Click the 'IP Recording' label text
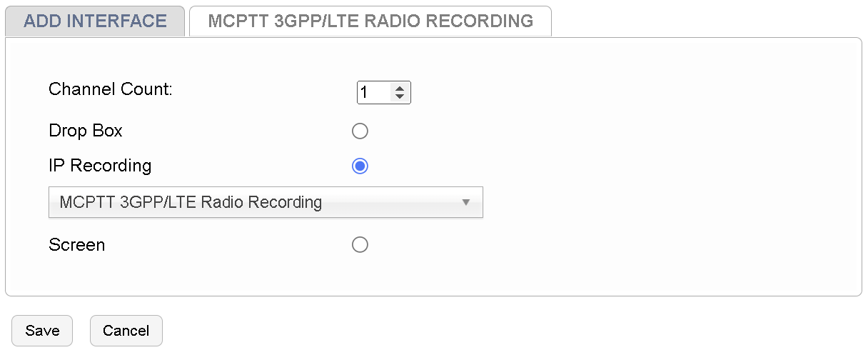The image size is (868, 360). [100, 166]
